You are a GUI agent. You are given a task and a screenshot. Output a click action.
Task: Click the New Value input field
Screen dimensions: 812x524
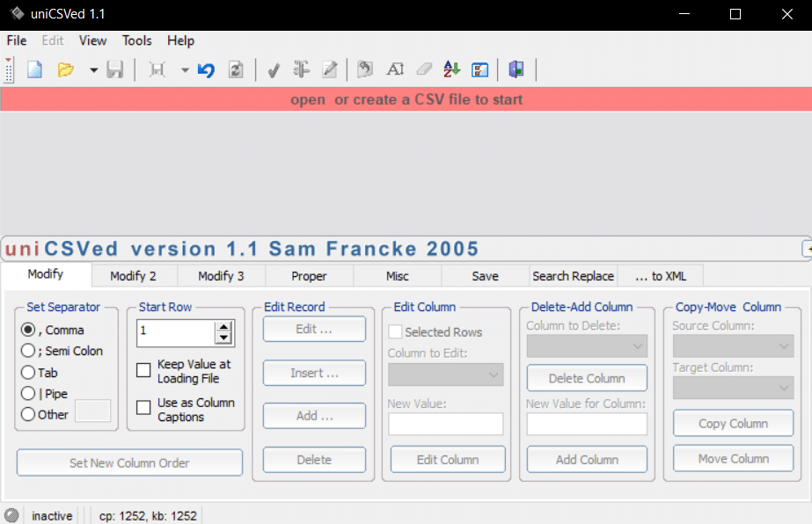click(445, 424)
